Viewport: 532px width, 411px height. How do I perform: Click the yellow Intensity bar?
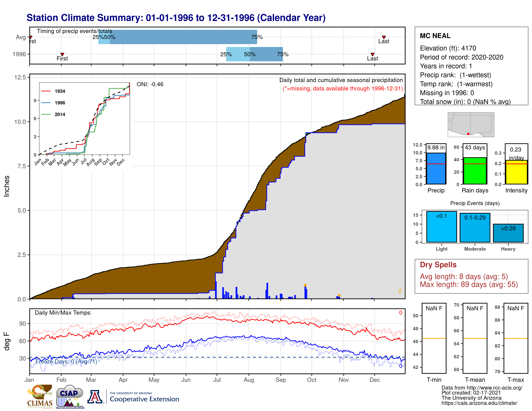click(516, 172)
